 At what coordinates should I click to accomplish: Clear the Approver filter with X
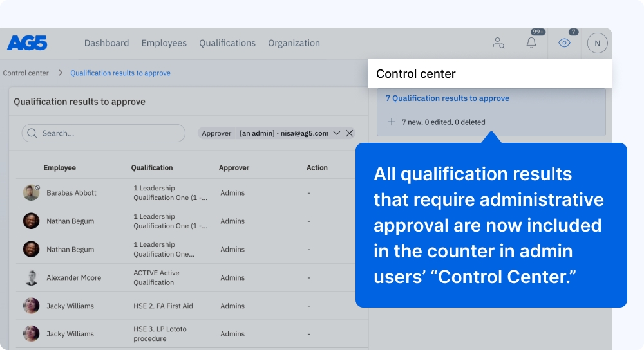[350, 133]
